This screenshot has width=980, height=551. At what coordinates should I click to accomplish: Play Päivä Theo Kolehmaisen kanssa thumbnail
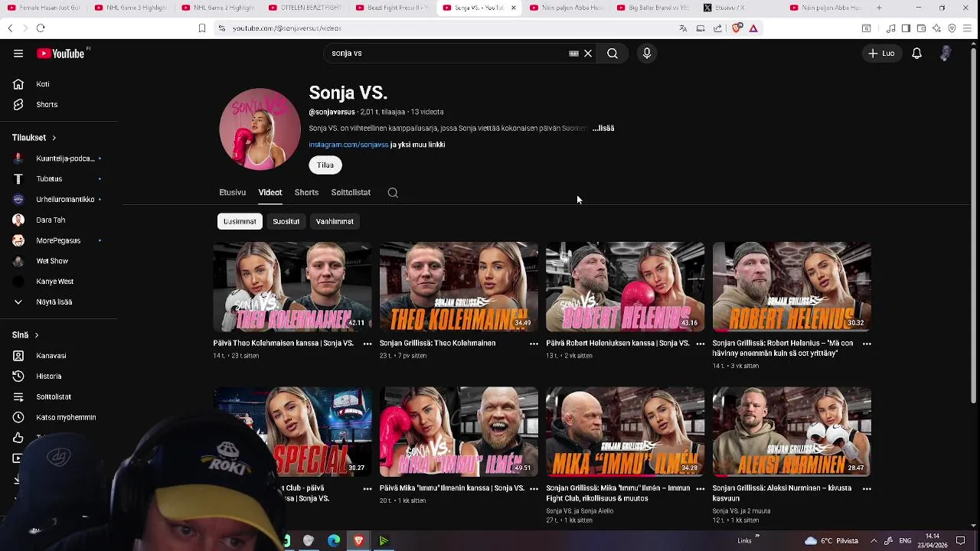(292, 287)
